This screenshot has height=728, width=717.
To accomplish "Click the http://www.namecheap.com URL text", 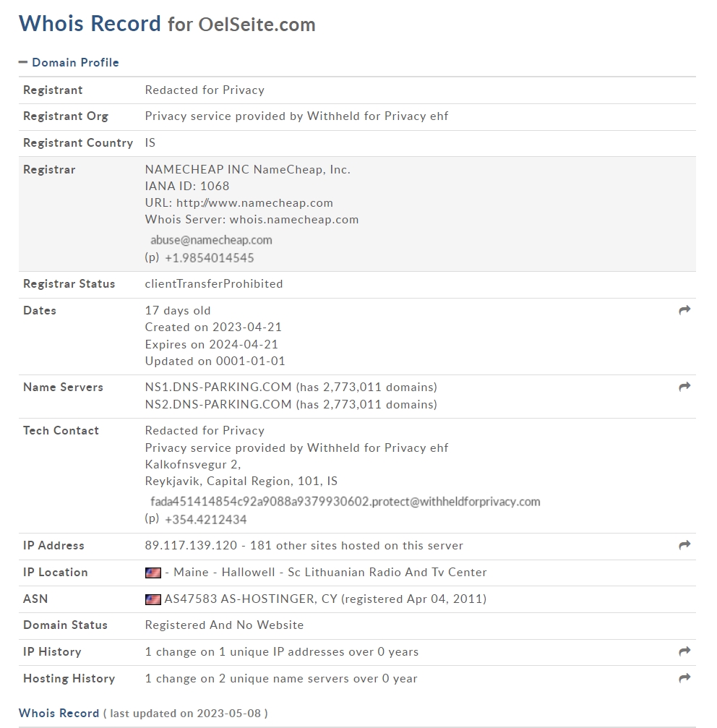I will pos(254,203).
